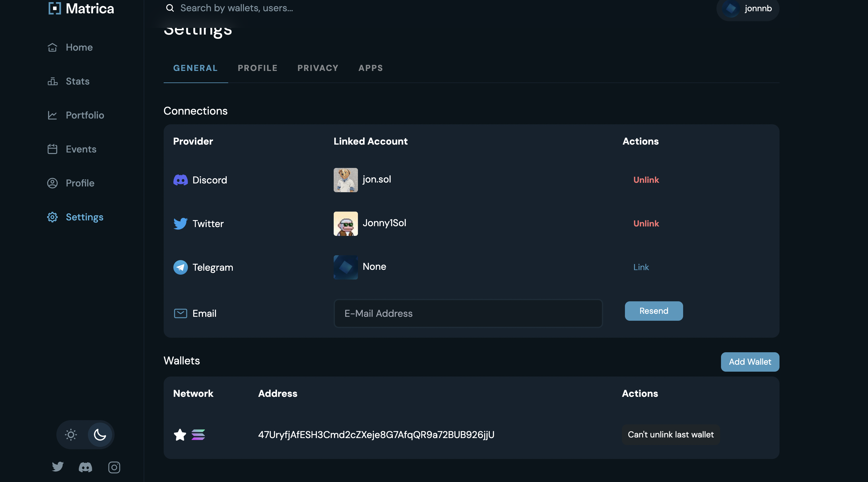Link a Telegram account

(641, 267)
